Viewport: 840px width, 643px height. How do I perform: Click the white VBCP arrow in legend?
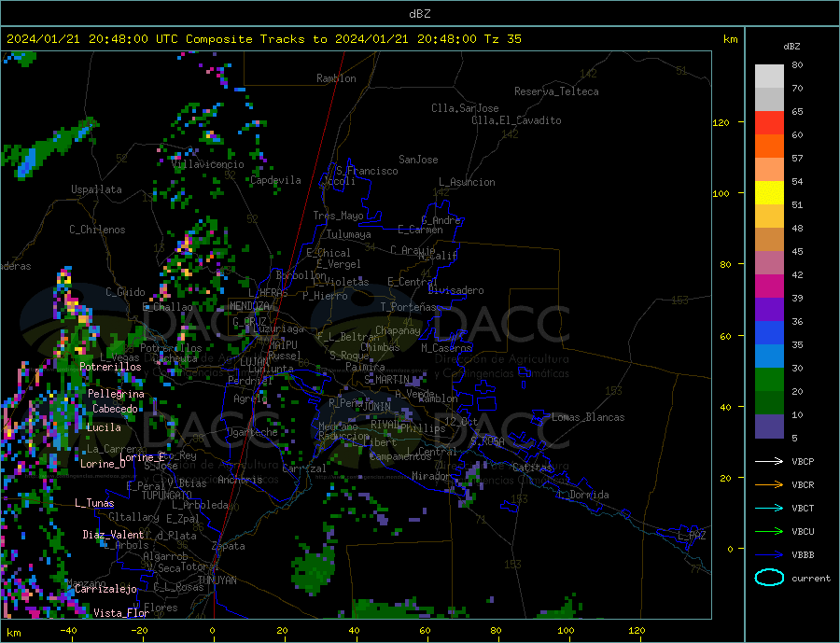pos(769,461)
